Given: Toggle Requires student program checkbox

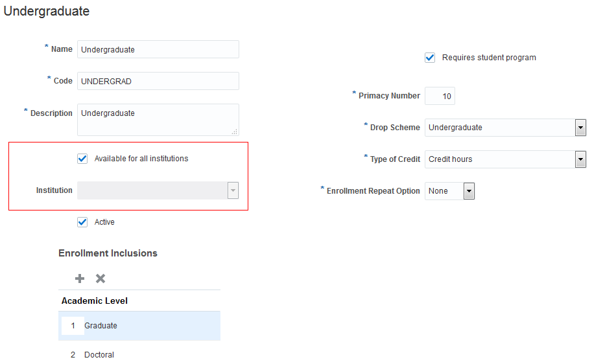Looking at the screenshot, I should 430,58.
